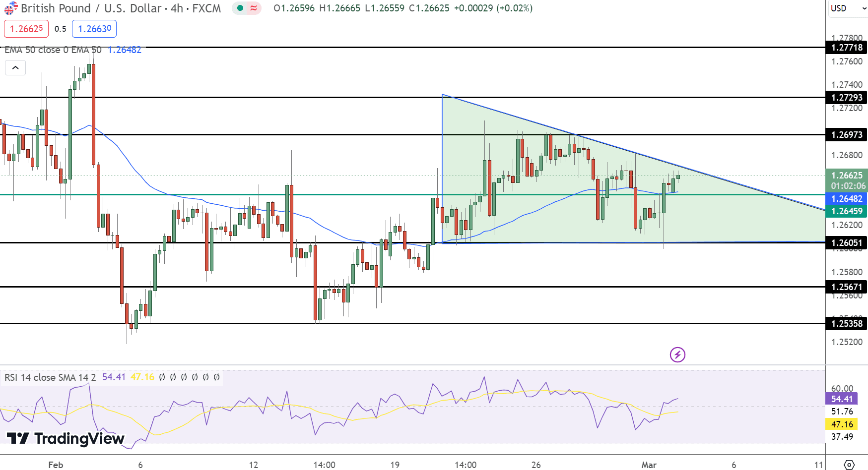Click the 4h interval label in the title
Screen dimensions: 868x470
click(177, 8)
